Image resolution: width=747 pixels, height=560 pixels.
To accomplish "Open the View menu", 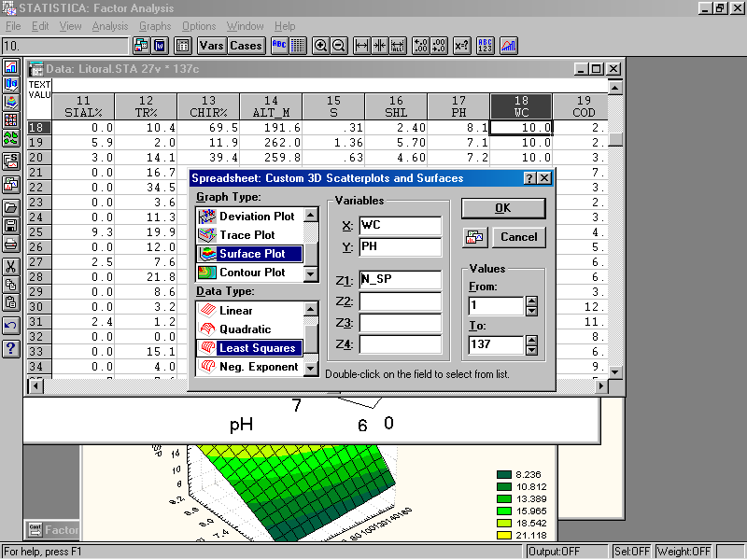I will (x=70, y=26).
